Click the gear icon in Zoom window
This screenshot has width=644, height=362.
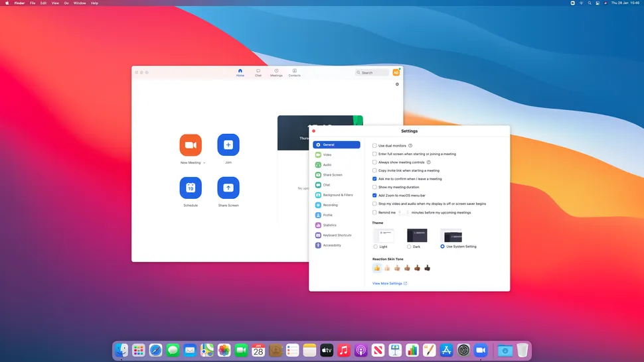[397, 84]
